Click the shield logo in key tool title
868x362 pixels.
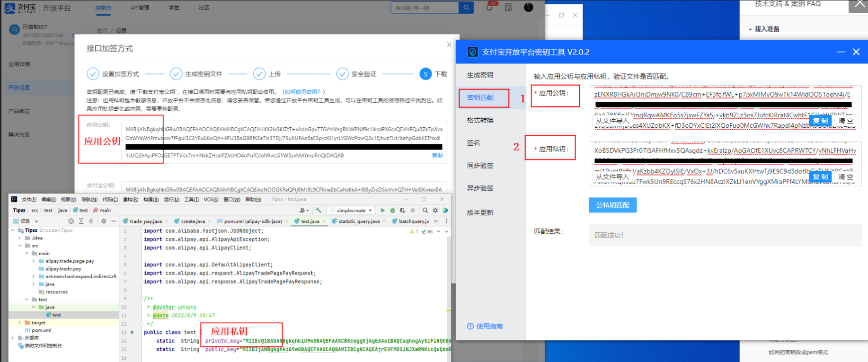click(x=472, y=52)
